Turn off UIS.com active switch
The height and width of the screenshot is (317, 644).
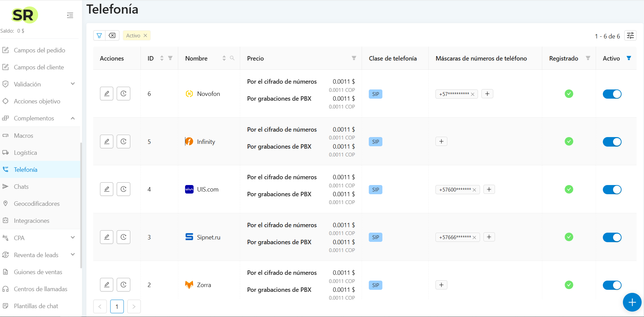pyautogui.click(x=612, y=189)
